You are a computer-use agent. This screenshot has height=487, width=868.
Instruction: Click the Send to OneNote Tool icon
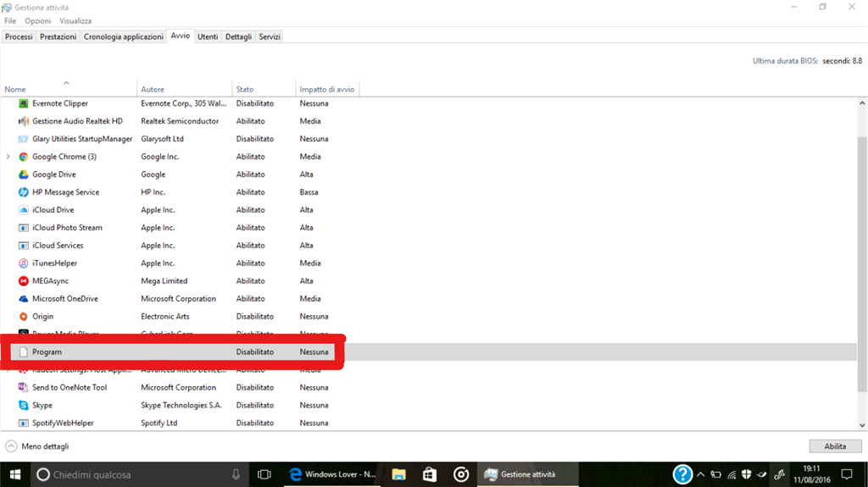coord(23,387)
